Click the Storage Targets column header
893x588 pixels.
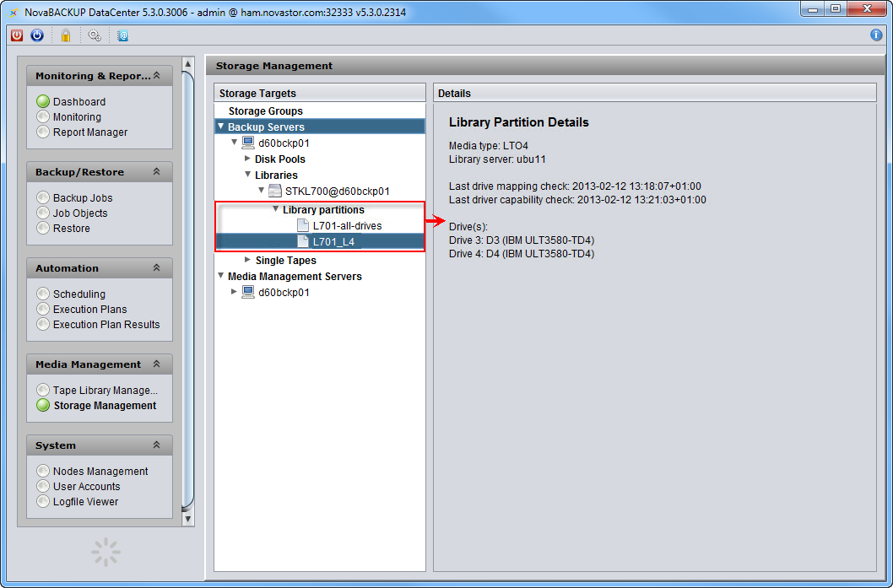pyautogui.click(x=320, y=93)
